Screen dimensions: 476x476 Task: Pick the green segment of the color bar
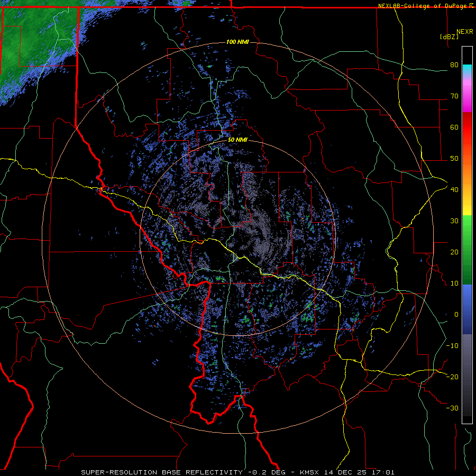(x=467, y=250)
